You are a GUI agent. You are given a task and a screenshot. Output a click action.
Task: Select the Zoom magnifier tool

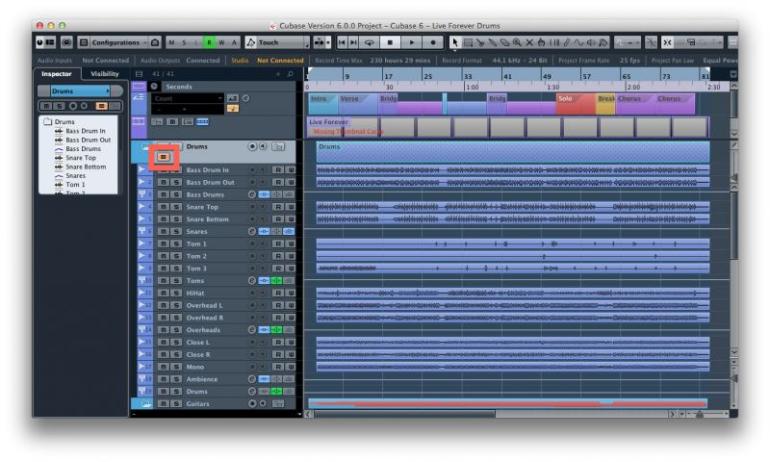tap(517, 43)
